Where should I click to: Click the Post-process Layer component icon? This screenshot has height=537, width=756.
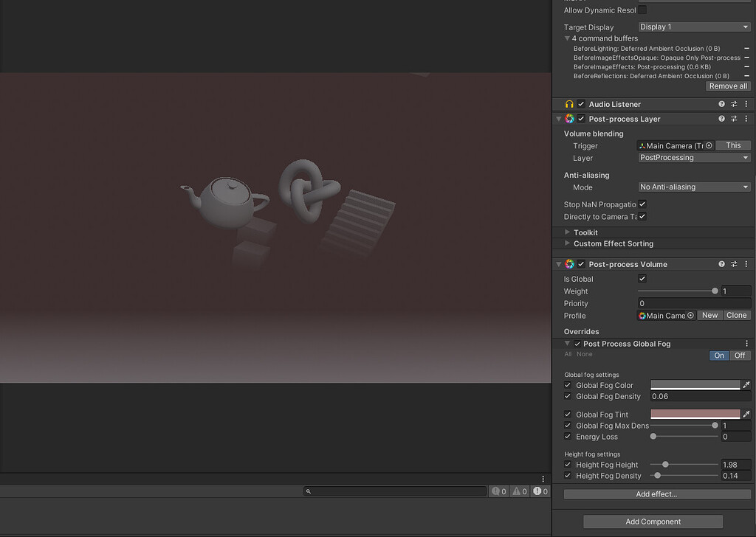point(570,119)
